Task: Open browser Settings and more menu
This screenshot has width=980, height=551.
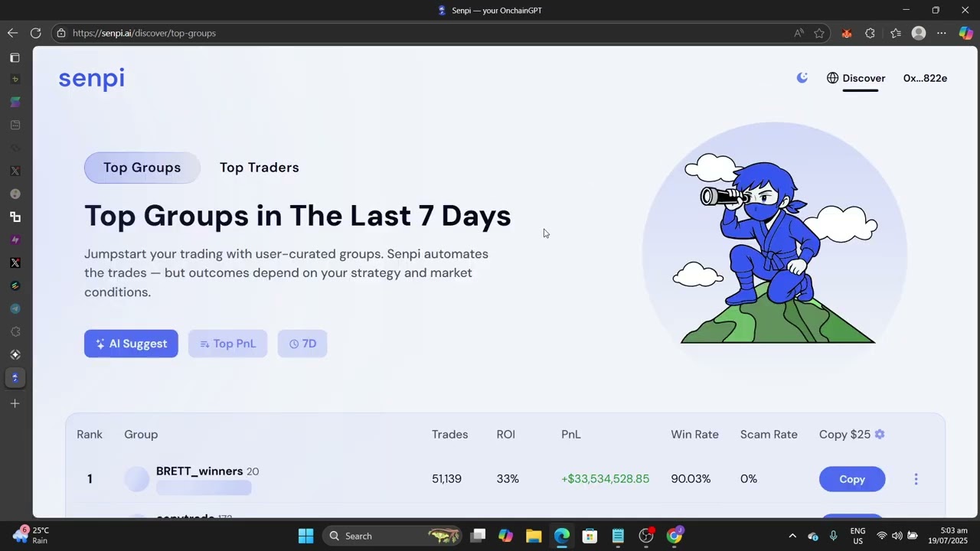Action: (x=942, y=33)
